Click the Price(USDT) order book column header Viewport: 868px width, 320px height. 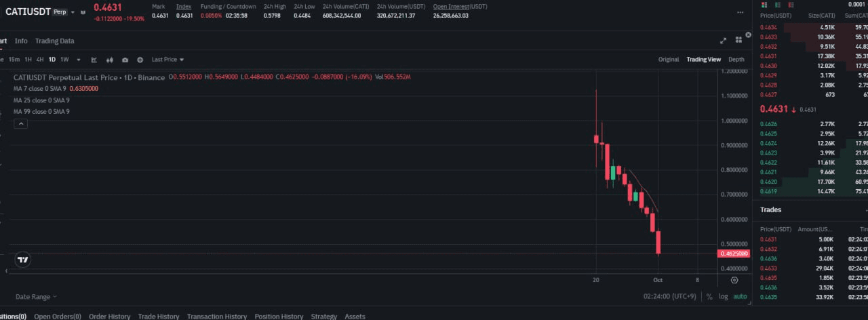coord(776,15)
